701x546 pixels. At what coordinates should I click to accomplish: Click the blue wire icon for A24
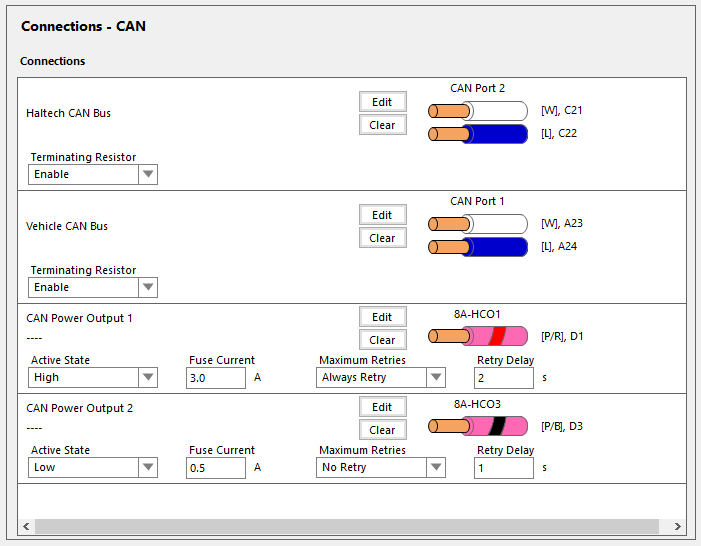point(478,247)
